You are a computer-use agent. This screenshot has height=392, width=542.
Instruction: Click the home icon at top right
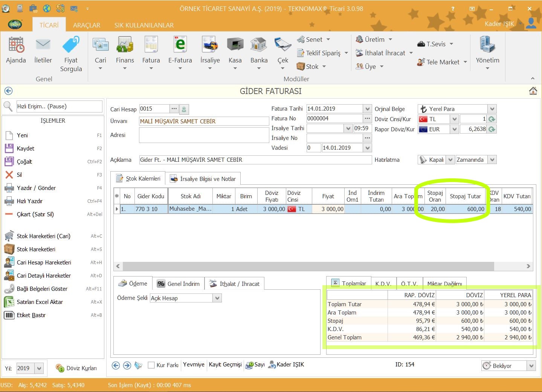533,91
